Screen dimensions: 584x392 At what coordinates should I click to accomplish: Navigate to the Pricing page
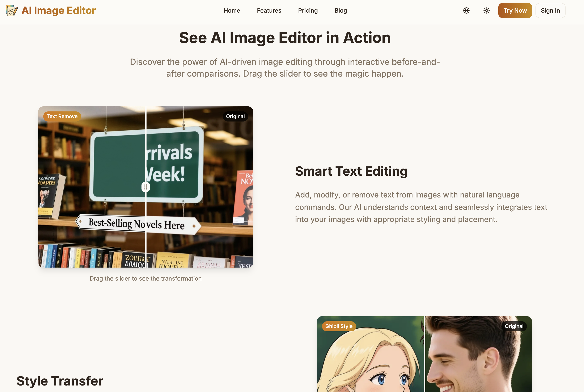tap(308, 10)
